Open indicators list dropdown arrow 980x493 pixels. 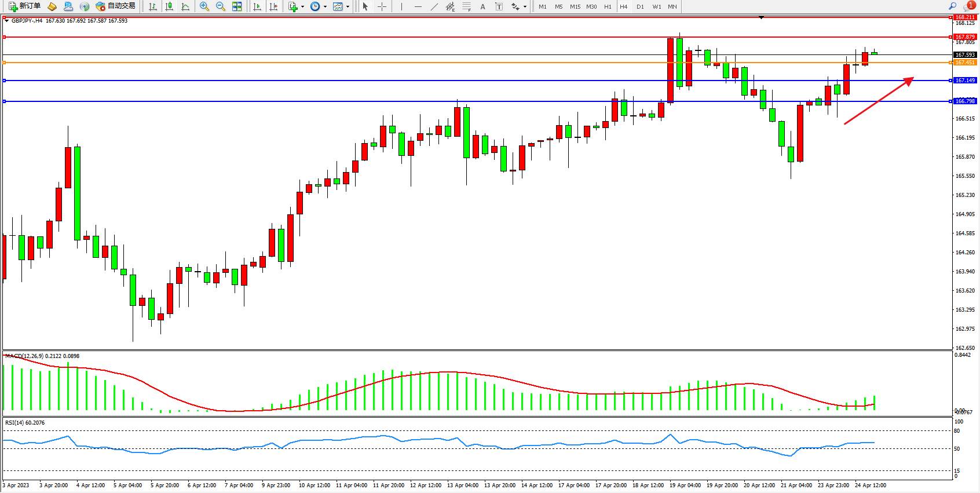[x=302, y=7]
